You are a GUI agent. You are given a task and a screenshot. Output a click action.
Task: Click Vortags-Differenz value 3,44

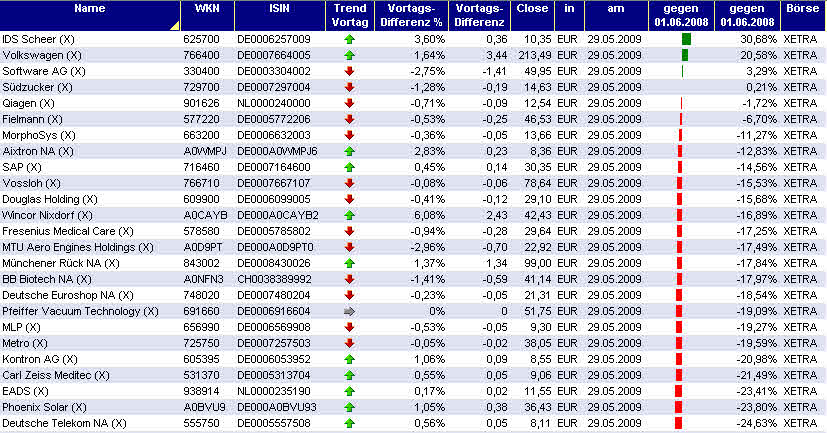pos(497,55)
